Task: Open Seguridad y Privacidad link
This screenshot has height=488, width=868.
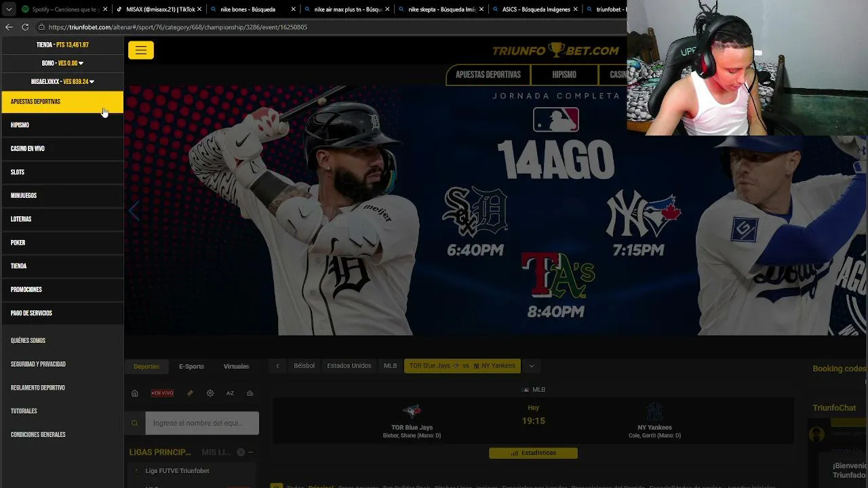Action: 38,364
